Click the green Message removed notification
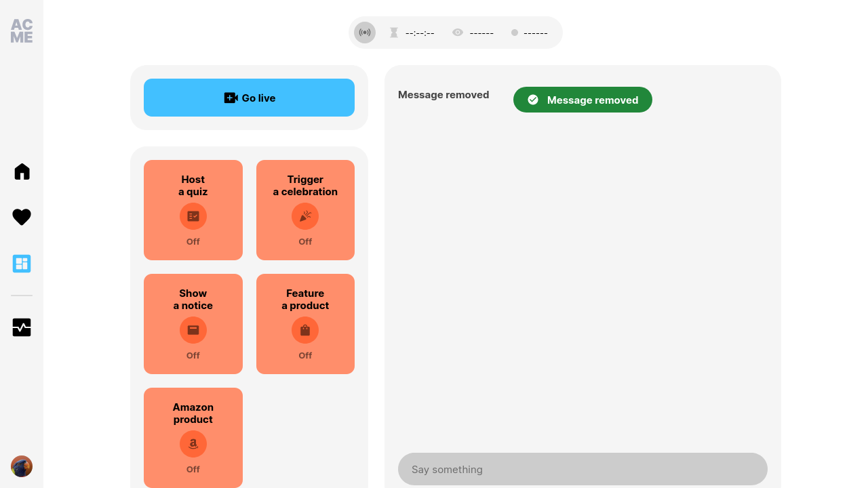Viewport: 868px width, 488px height. 583,100
